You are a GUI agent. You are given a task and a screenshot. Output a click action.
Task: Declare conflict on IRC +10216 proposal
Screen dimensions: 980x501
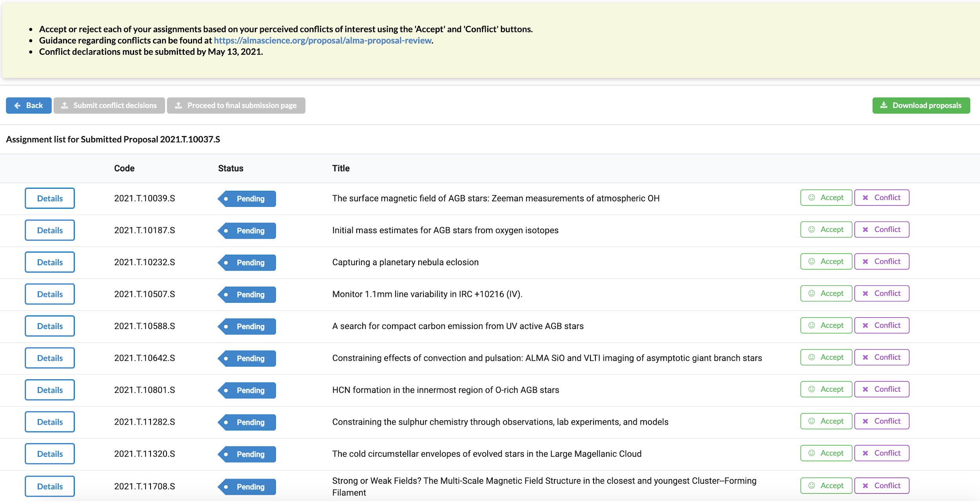tap(881, 293)
